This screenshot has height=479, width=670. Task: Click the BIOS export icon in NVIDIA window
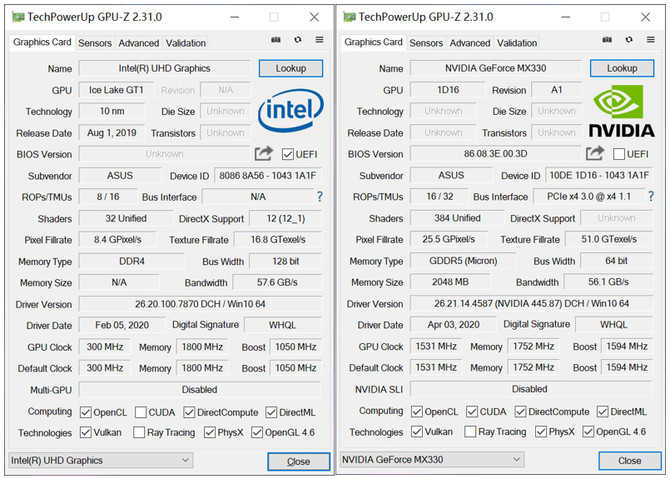(x=594, y=153)
